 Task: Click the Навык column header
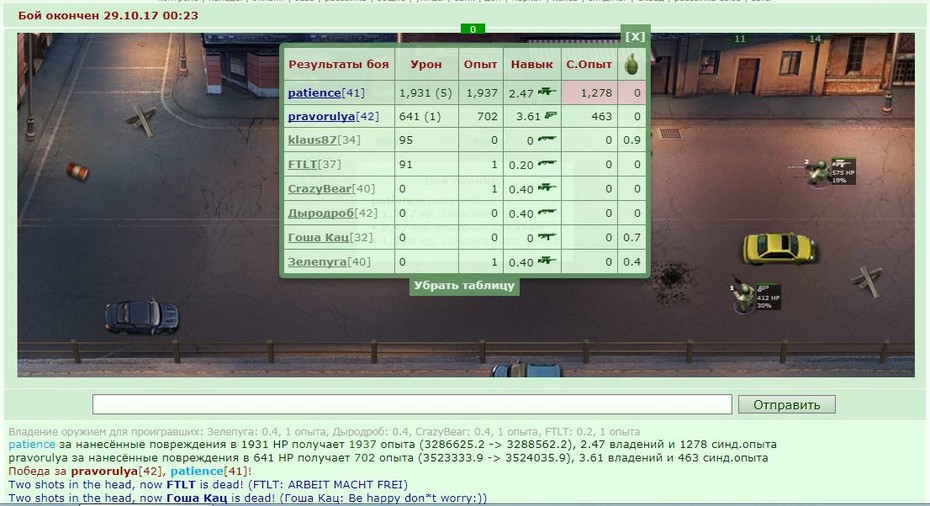pos(532,64)
